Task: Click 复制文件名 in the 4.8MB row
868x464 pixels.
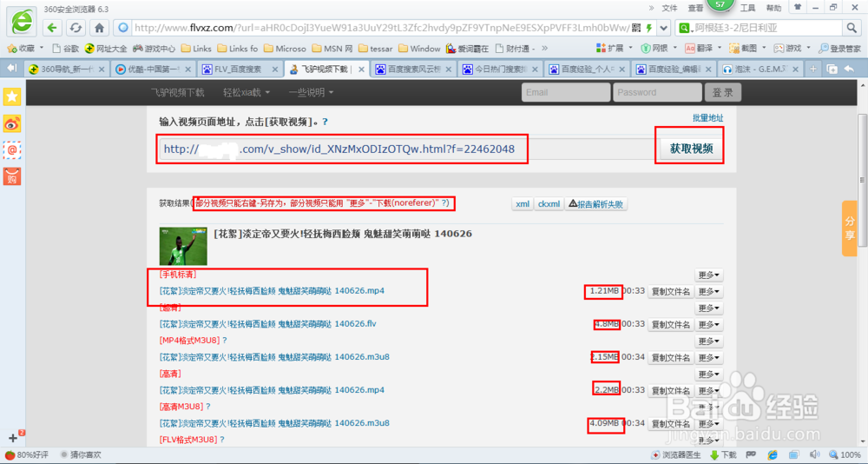Action: click(x=671, y=324)
